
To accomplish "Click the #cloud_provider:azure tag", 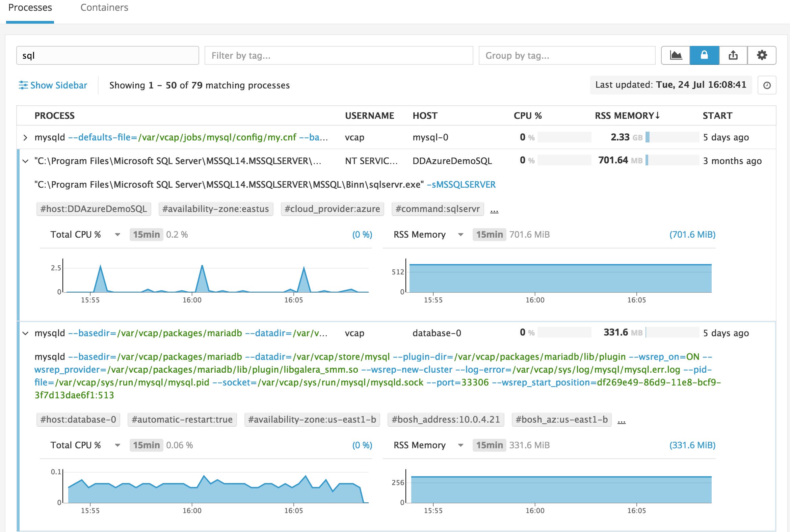I will click(x=332, y=209).
